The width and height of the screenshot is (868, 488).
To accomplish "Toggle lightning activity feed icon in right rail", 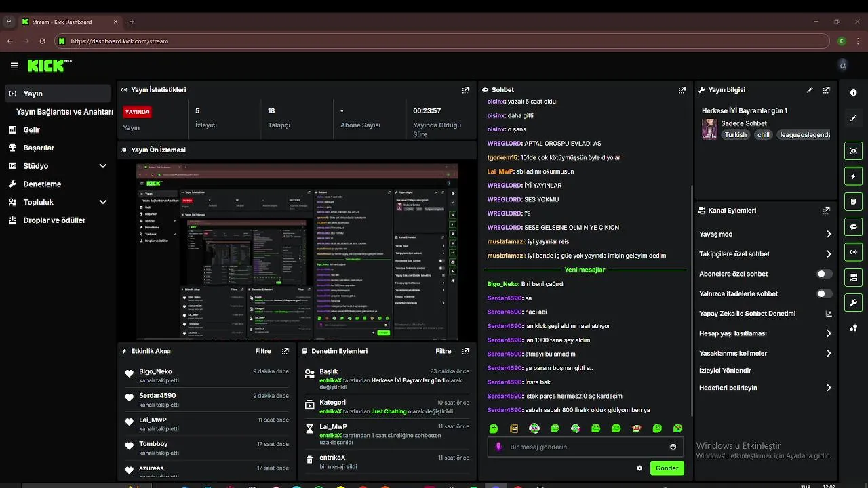I will click(x=853, y=176).
